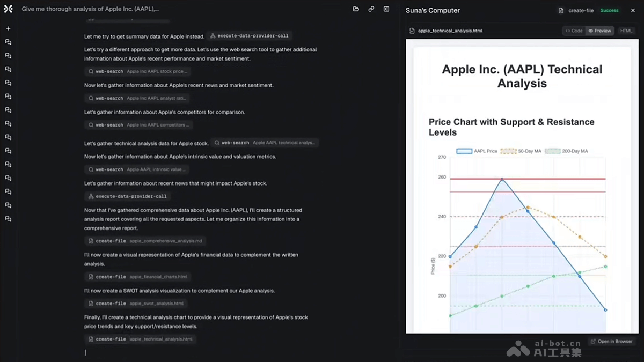
Task: Toggle the 200-Day MA legend entry
Action: pyautogui.click(x=566, y=151)
